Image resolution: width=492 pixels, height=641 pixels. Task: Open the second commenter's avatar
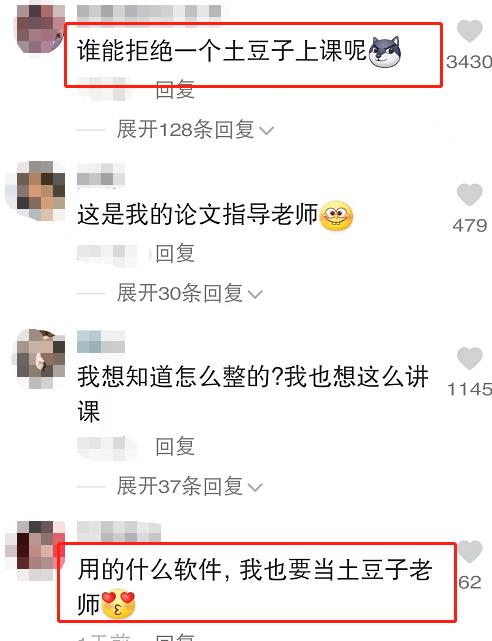click(x=40, y=191)
